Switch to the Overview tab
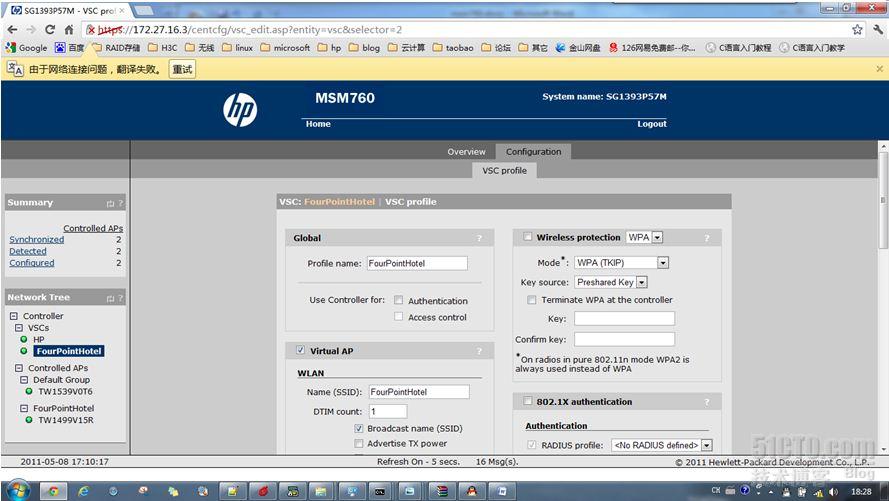889x501 pixels. click(466, 152)
